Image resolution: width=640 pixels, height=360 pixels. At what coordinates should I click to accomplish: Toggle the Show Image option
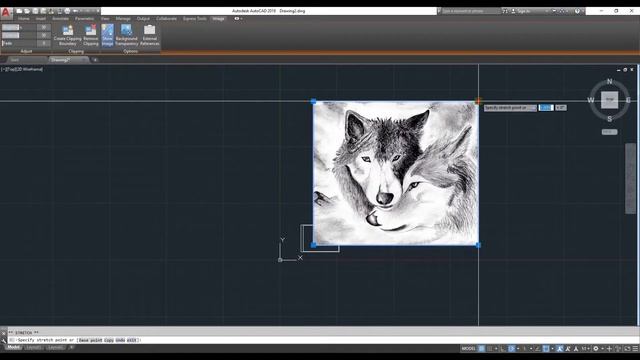tap(107, 35)
